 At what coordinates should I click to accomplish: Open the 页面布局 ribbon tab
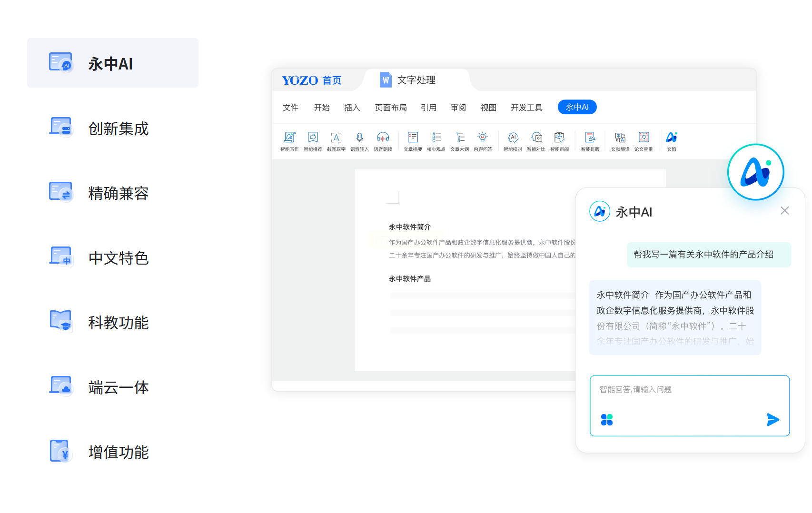[391, 108]
